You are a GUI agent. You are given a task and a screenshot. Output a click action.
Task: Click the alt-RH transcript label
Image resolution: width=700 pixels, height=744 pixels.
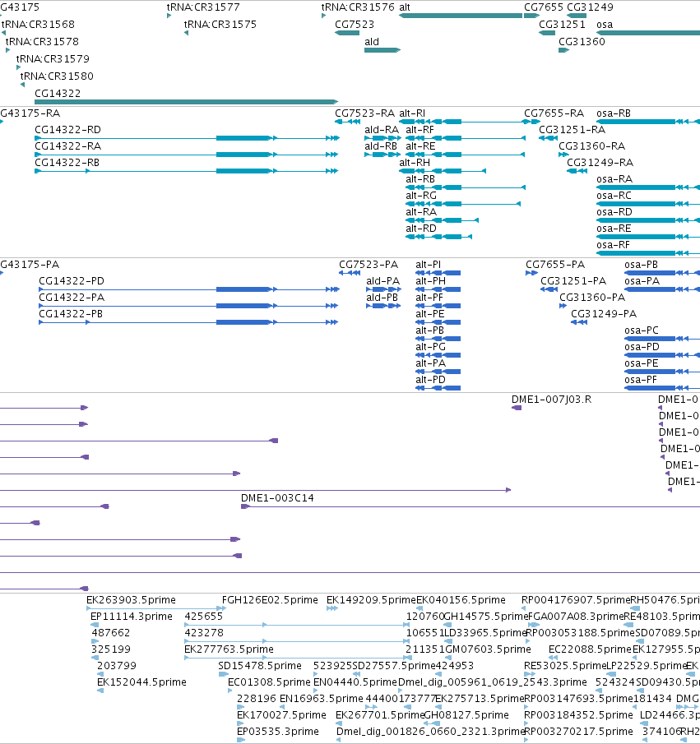[415, 162]
